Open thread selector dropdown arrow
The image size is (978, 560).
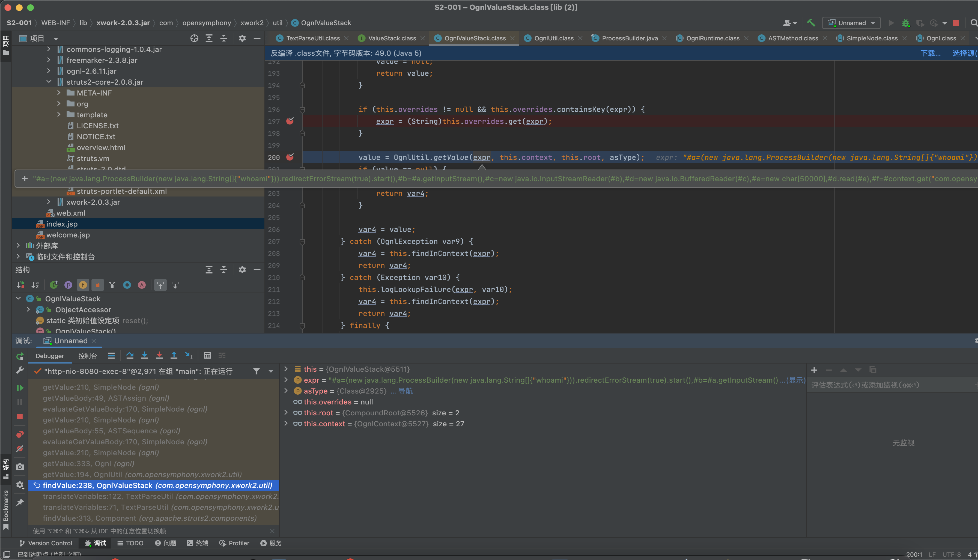[x=271, y=371]
